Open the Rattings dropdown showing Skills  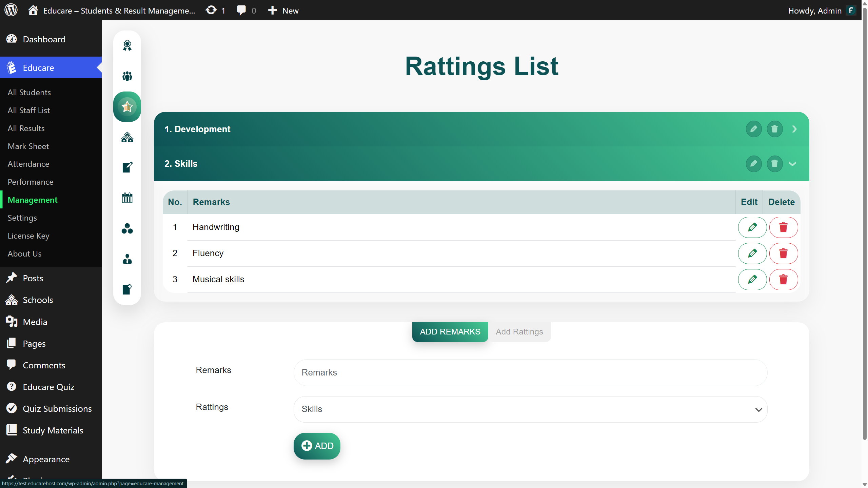pyautogui.click(x=530, y=409)
